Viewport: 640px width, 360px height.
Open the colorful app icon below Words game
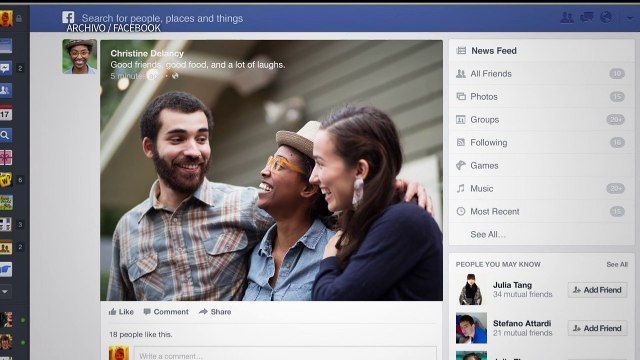click(x=6, y=202)
